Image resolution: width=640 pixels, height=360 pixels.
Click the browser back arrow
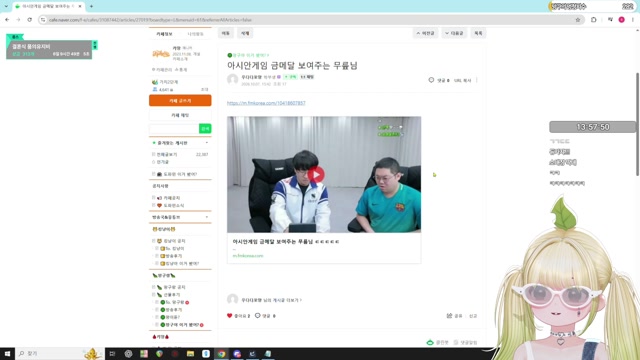[7, 20]
